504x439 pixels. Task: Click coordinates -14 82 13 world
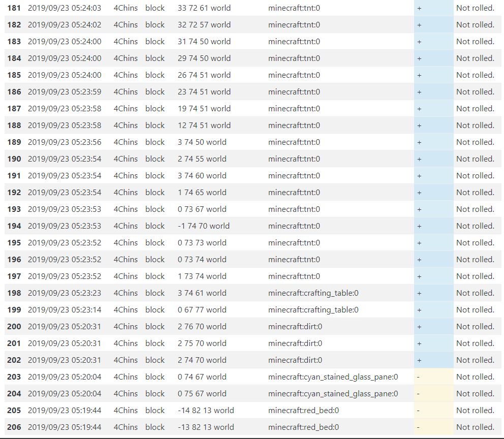tap(206, 410)
